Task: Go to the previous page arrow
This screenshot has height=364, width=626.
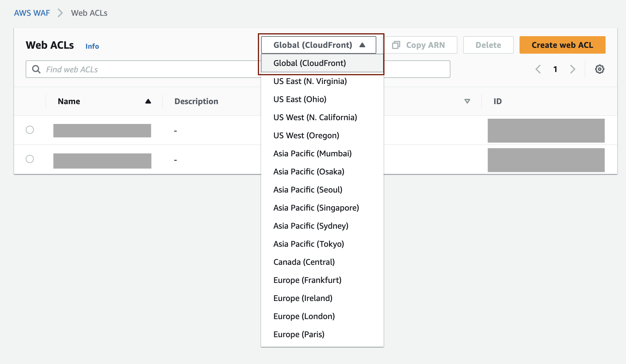Action: 538,69
